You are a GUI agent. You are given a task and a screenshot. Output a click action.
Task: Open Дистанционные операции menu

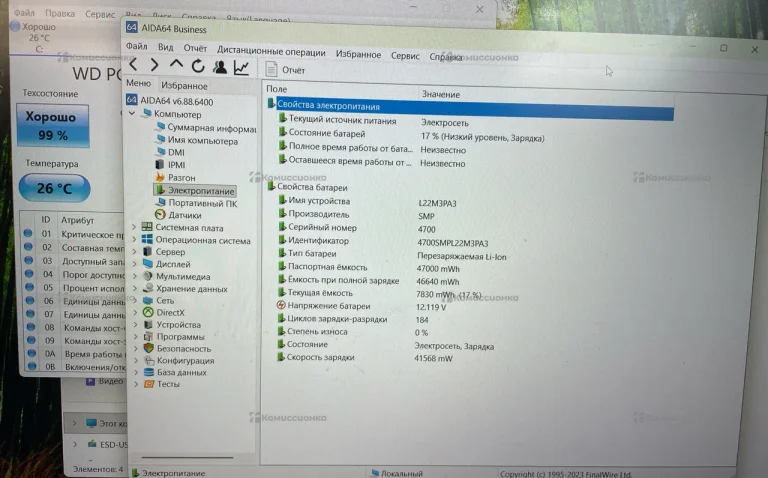click(271, 51)
